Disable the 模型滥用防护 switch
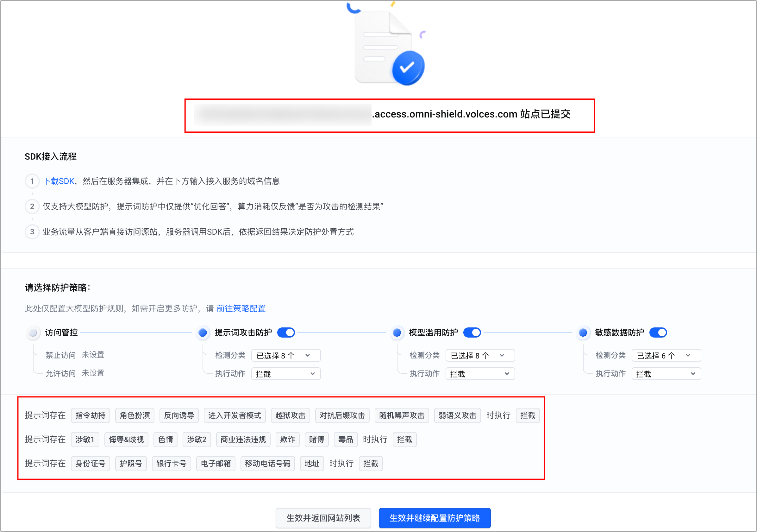The width and height of the screenshot is (757, 532). pos(472,332)
